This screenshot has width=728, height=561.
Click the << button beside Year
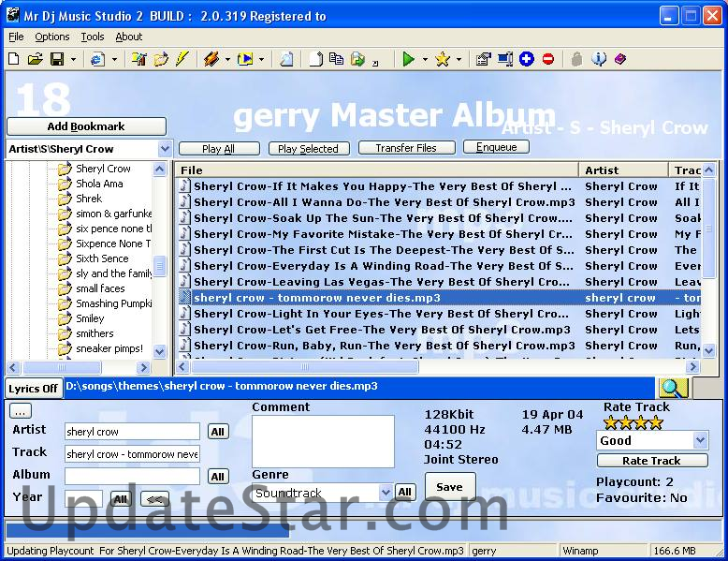pyautogui.click(x=154, y=499)
